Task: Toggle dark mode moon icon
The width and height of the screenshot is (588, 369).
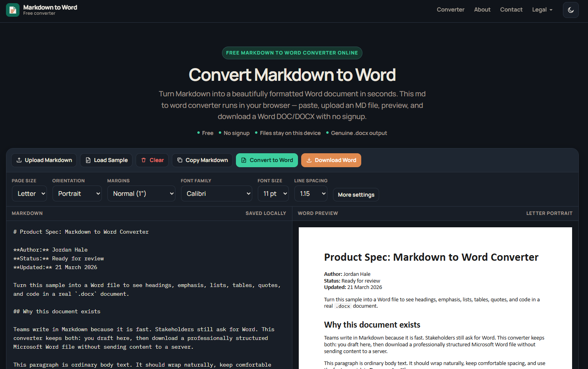Action: pyautogui.click(x=570, y=10)
